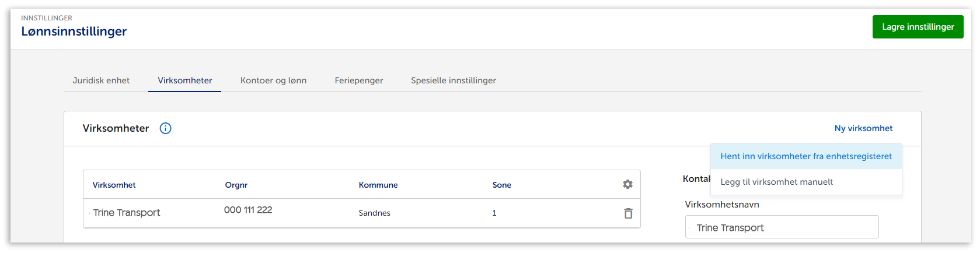Select Hent inn virksomheter fra enhetsregisteret
Viewport: 980px width, 253px height.
coord(806,156)
